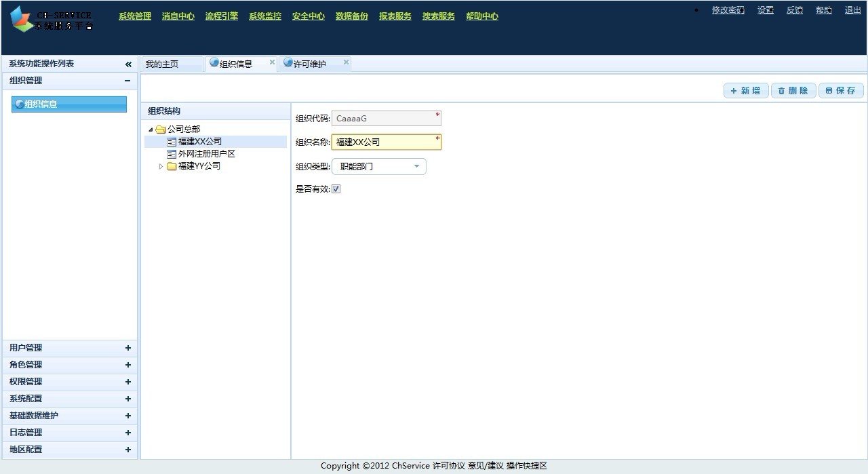Select 组织信息 in sidebar list

[69, 104]
